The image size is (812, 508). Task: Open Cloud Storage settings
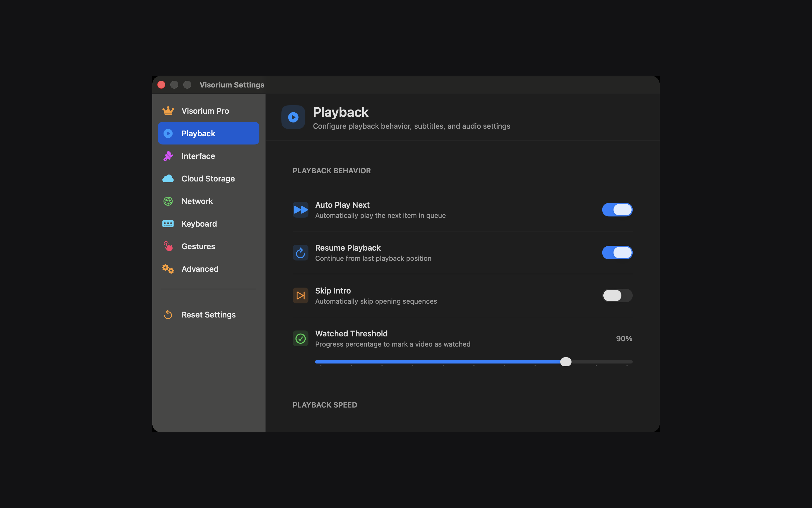click(209, 179)
